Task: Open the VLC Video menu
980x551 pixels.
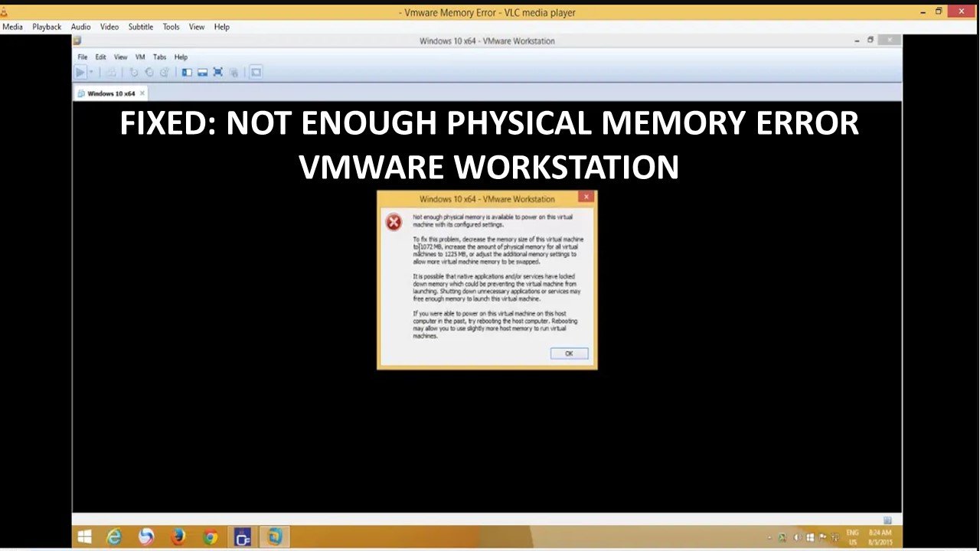Action: 109,27
